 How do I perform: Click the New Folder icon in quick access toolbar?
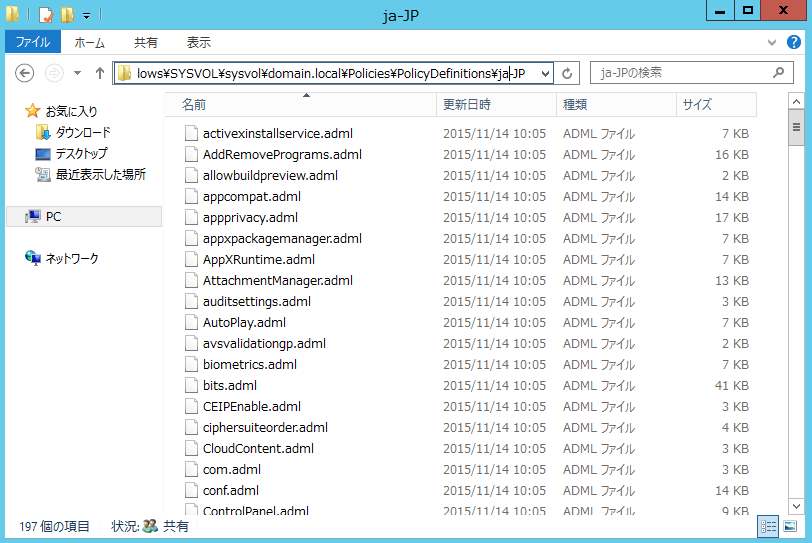click(x=67, y=15)
